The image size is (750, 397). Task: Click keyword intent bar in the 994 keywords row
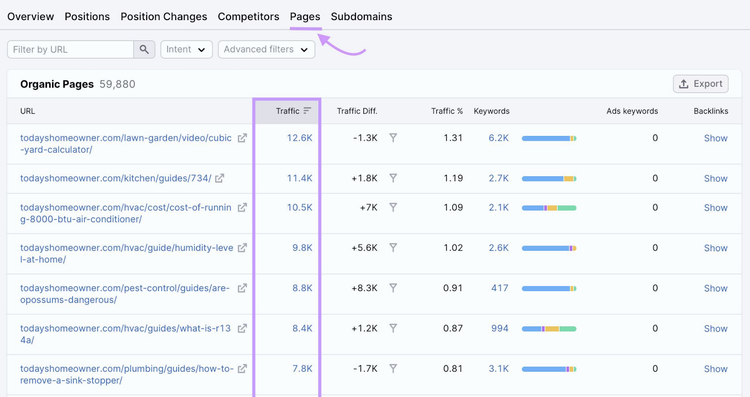coord(549,329)
